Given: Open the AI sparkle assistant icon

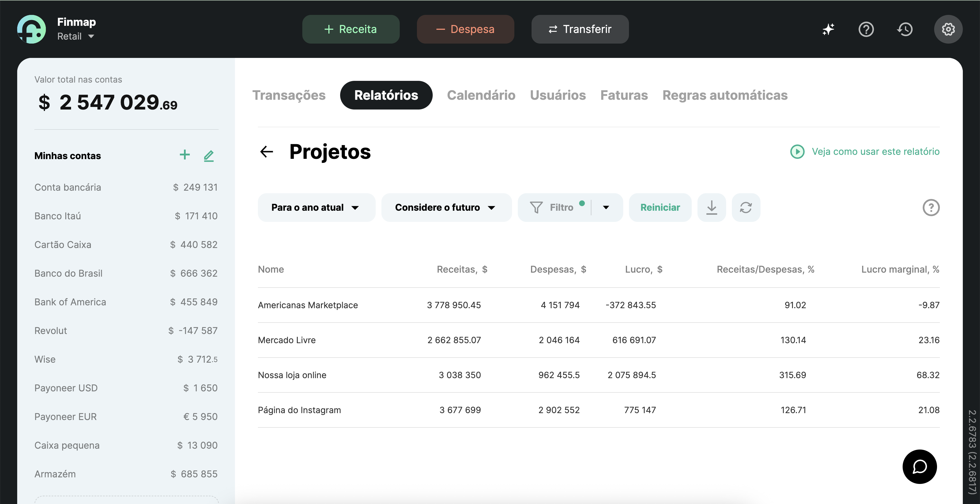Looking at the screenshot, I should 828,29.
